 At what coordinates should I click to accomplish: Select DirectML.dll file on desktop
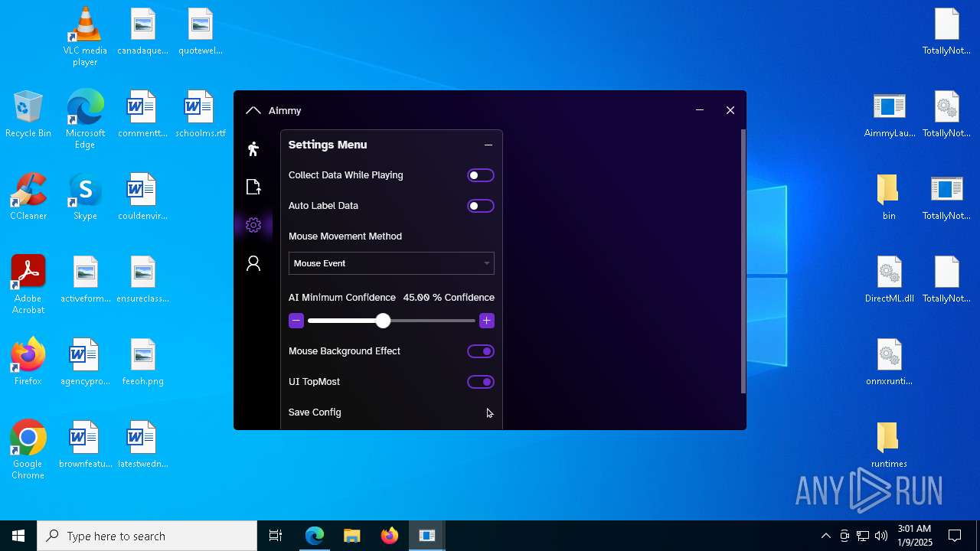(x=889, y=279)
